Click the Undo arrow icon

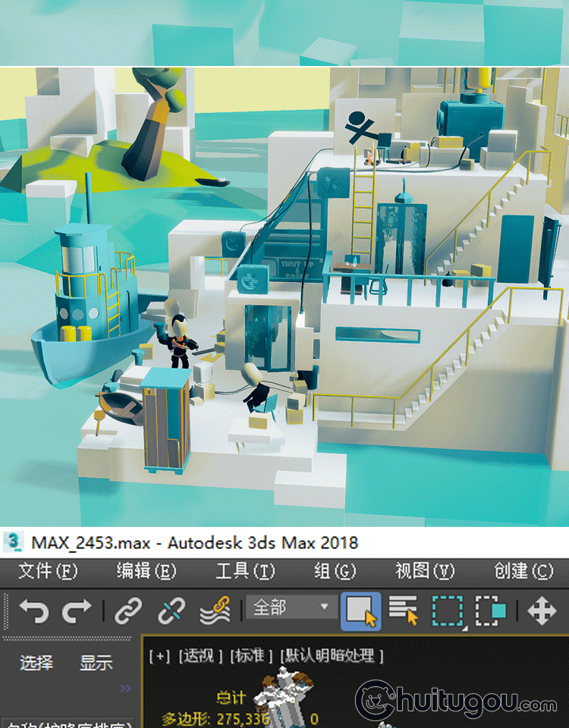pyautogui.click(x=34, y=611)
